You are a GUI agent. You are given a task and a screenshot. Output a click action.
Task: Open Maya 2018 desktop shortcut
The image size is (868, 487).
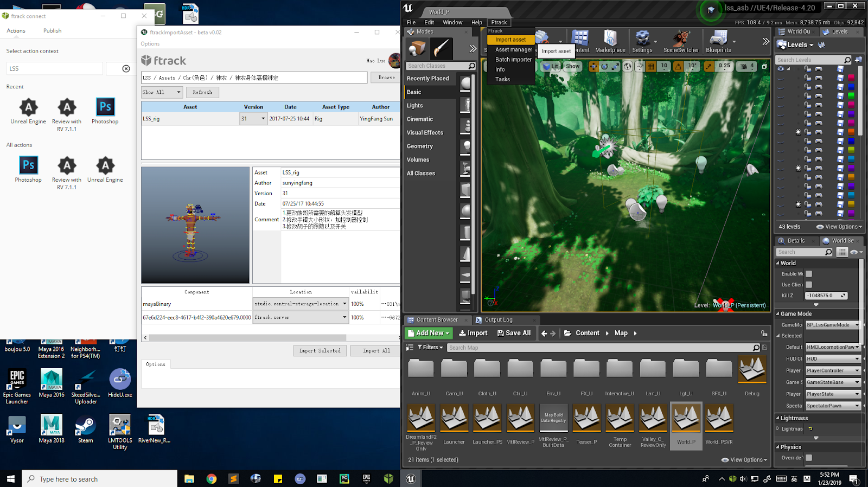pyautogui.click(x=52, y=429)
